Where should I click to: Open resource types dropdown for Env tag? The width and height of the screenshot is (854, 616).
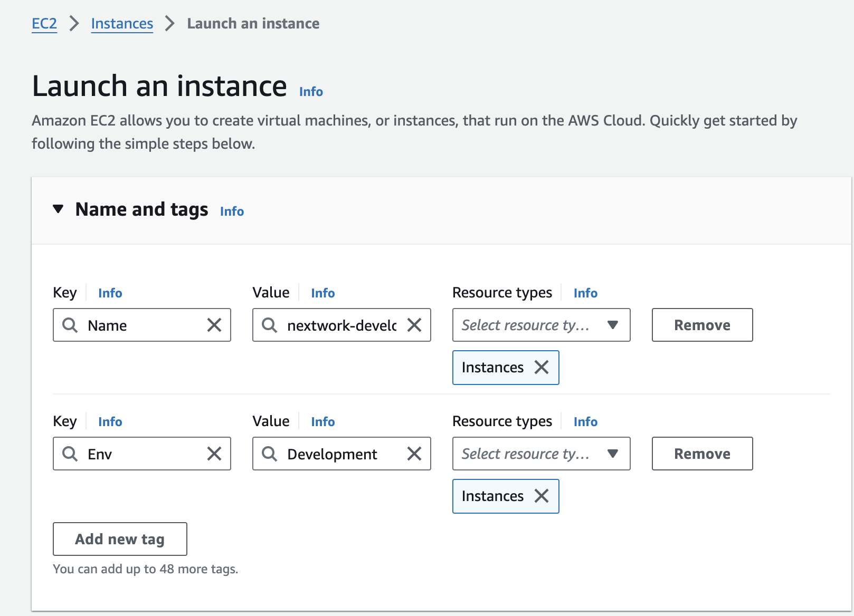[x=541, y=454]
